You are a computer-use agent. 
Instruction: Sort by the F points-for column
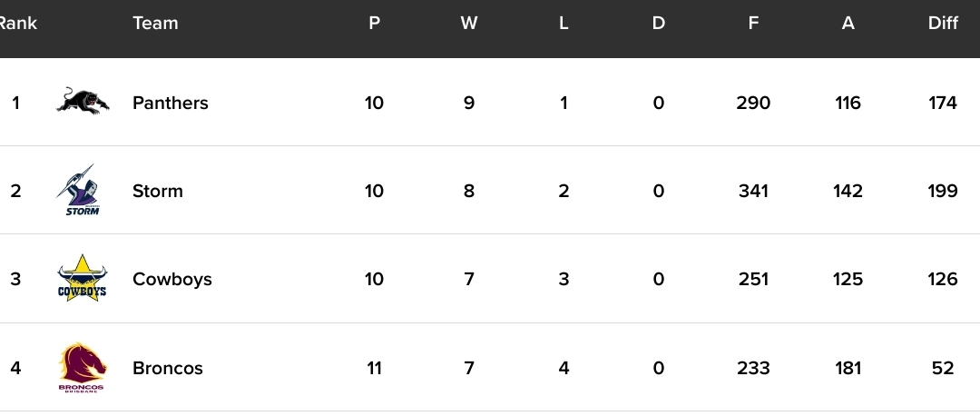tap(753, 23)
